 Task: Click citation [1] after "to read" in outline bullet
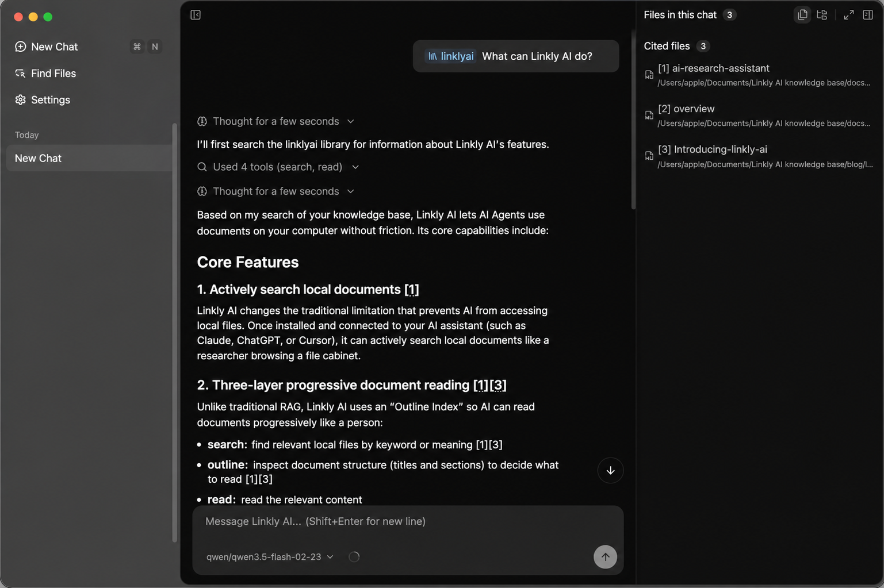252,479
